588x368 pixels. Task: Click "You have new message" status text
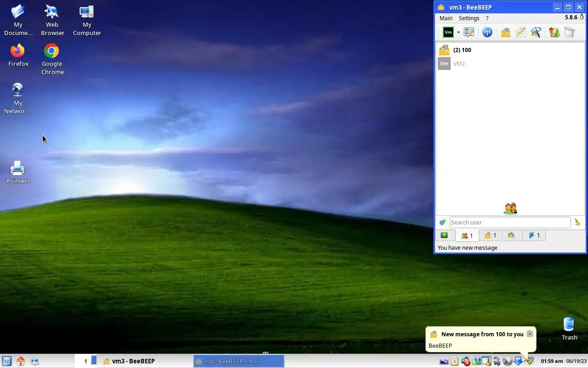coord(467,247)
